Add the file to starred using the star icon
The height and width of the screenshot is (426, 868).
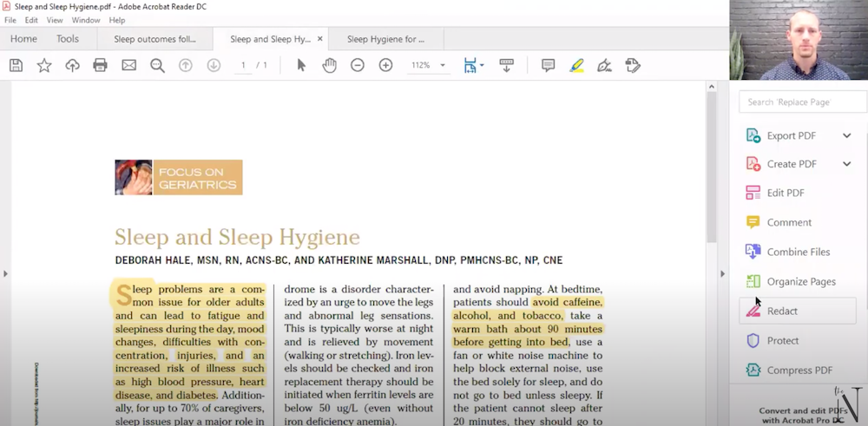coord(44,65)
